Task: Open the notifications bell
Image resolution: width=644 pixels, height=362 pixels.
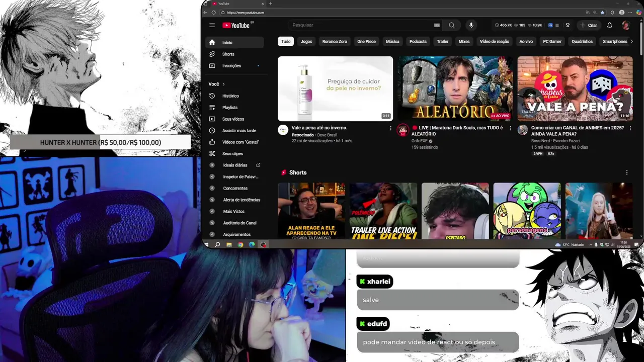Action: tap(609, 25)
